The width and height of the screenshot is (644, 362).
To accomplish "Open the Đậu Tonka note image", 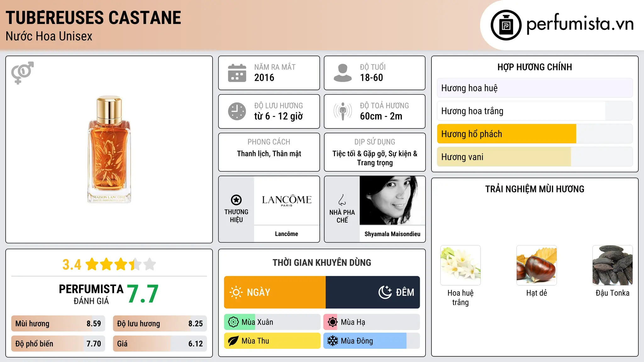I will tap(613, 265).
